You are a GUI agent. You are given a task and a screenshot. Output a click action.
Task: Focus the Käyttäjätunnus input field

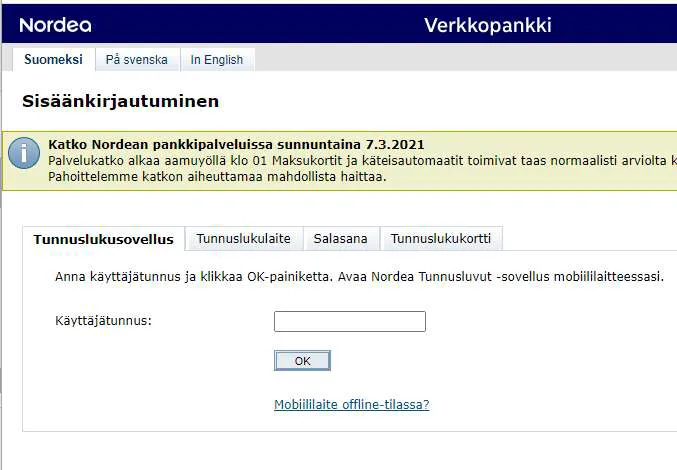point(349,321)
